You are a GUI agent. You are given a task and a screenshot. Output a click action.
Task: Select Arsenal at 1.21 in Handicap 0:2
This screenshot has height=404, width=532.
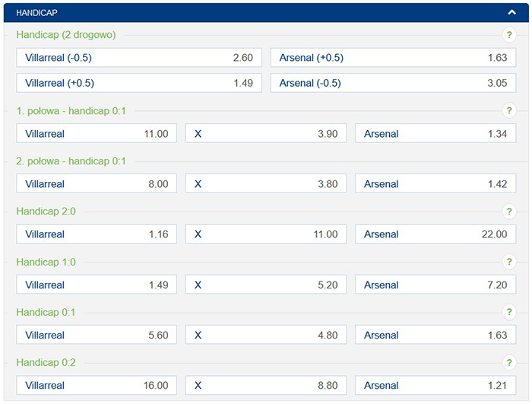435,386
